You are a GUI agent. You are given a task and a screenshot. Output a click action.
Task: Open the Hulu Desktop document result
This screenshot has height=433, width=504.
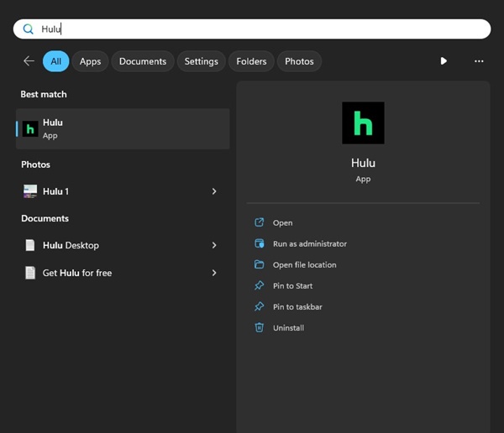click(123, 245)
